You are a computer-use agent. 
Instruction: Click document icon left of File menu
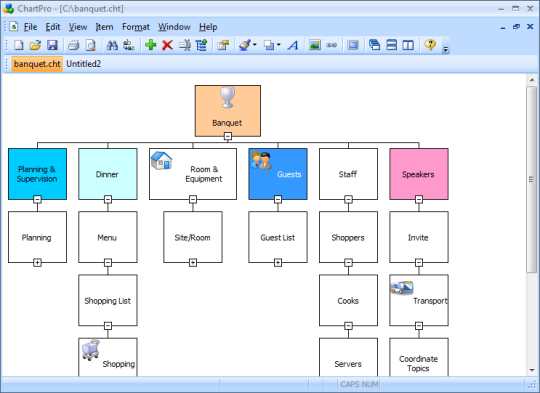pyautogui.click(x=13, y=26)
